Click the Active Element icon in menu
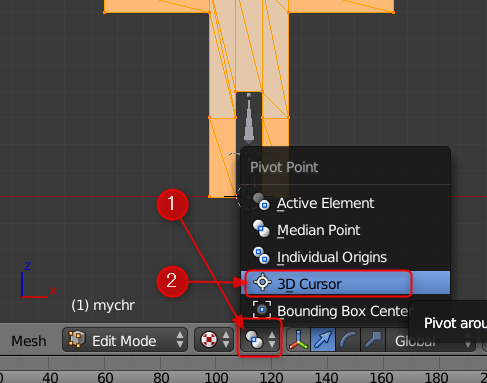Image resolution: width=487 pixels, height=383 pixels. tap(261, 201)
